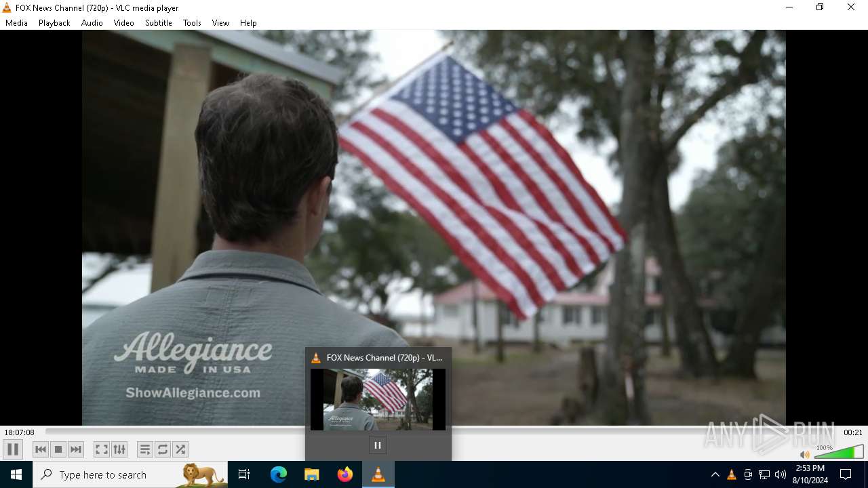Open the View menu
This screenshot has height=488, width=868.
[220, 23]
